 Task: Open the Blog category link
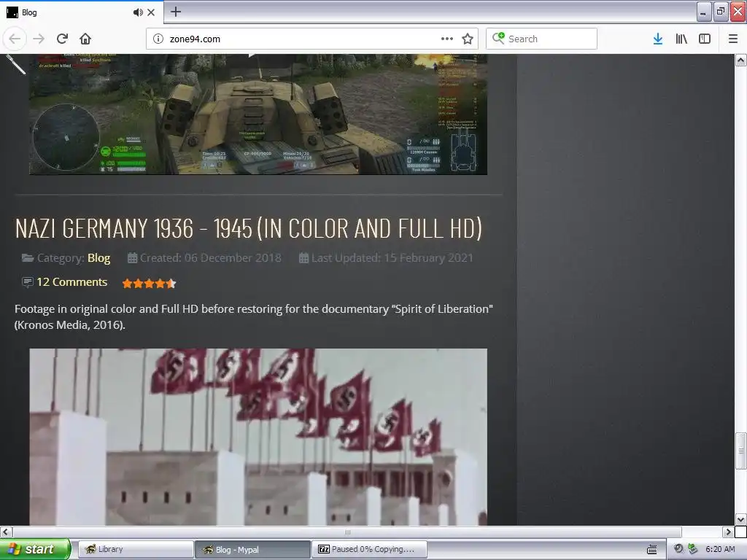click(98, 257)
